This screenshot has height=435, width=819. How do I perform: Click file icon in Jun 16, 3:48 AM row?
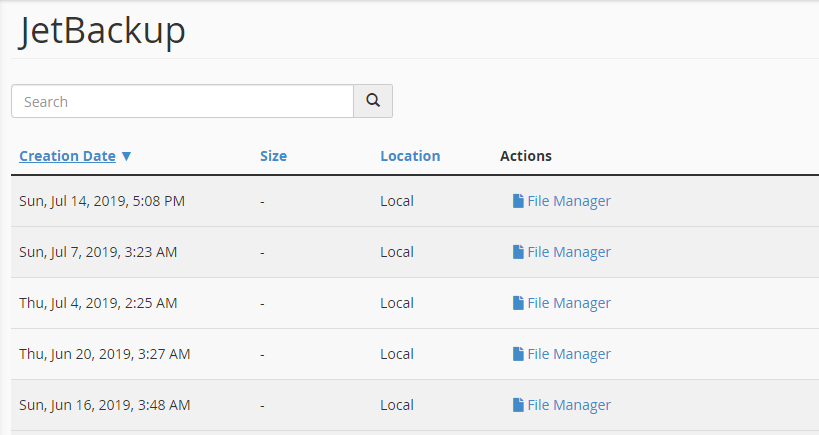tap(518, 405)
